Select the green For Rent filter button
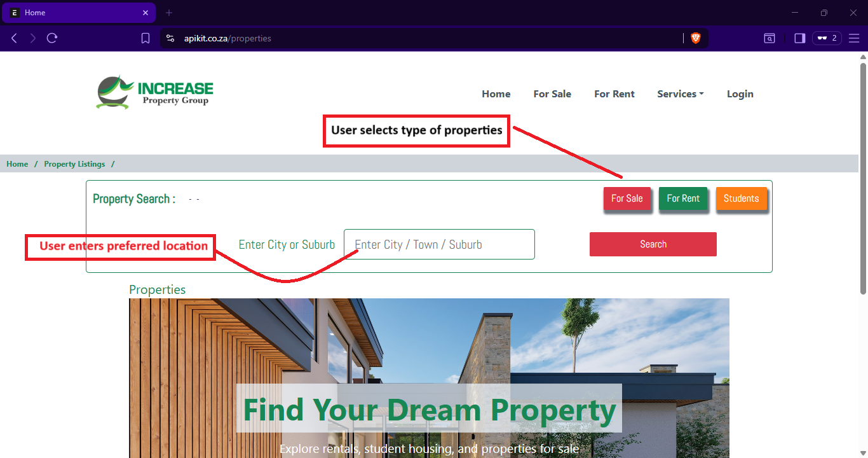The image size is (868, 458). [683, 198]
